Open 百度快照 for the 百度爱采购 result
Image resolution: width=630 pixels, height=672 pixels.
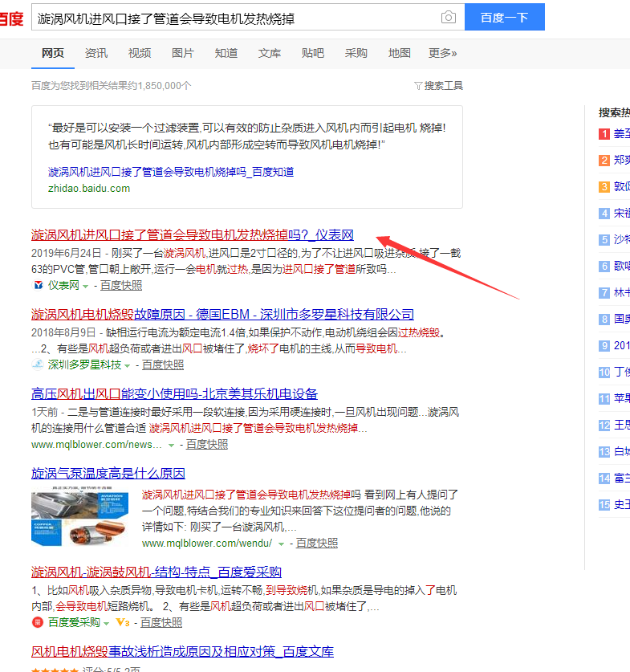point(161,622)
